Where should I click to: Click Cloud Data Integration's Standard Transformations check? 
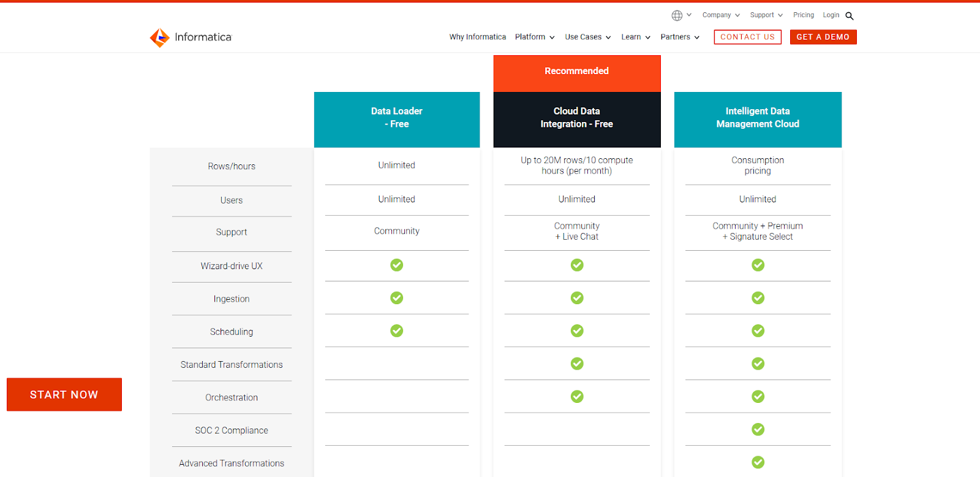tap(577, 364)
